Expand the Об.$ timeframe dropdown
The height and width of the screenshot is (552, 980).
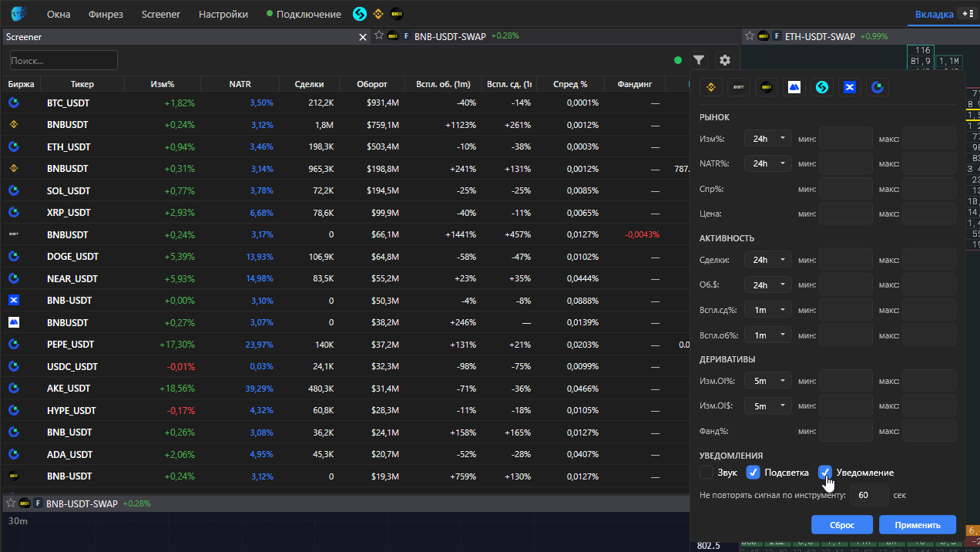coord(768,285)
